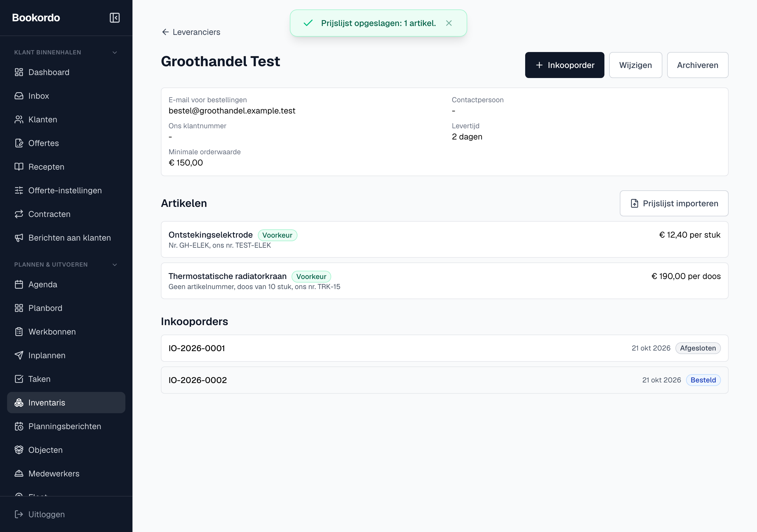This screenshot has width=757, height=532.
Task: Import a price list via Prijslijst importeren
Action: (674, 203)
